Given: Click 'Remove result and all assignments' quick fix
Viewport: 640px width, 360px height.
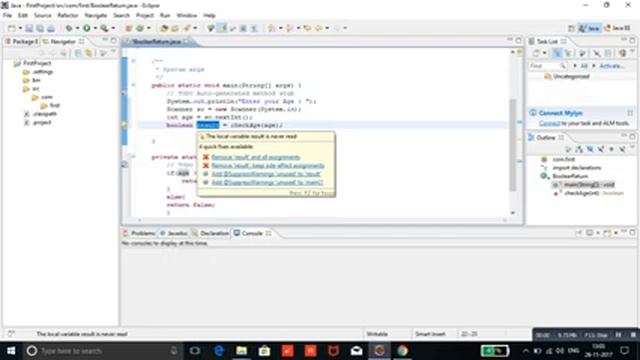Looking at the screenshot, I should 256,157.
